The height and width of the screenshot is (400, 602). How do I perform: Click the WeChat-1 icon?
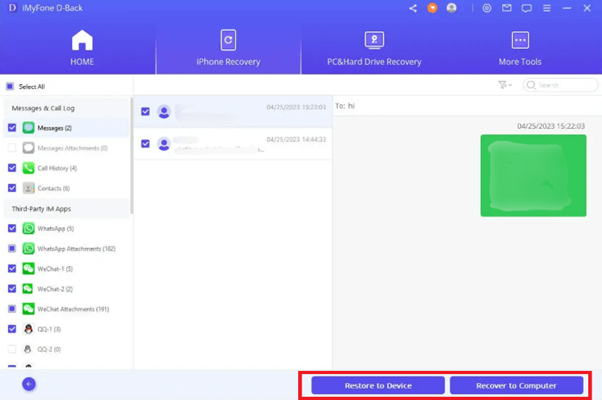tap(28, 269)
